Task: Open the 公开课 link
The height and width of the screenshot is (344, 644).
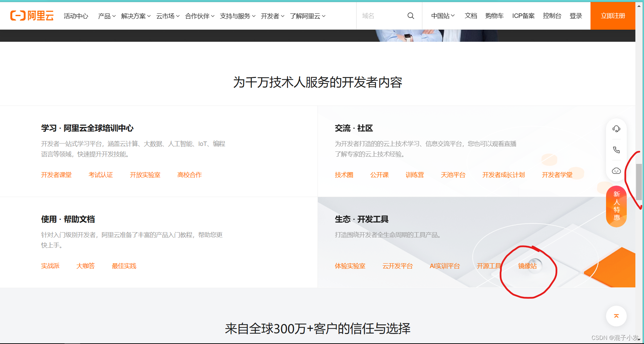Action: tap(379, 175)
